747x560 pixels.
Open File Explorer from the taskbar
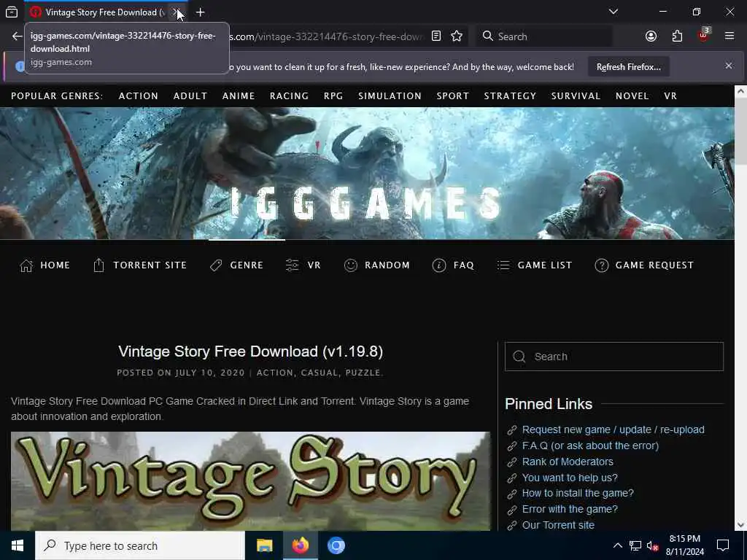point(264,545)
